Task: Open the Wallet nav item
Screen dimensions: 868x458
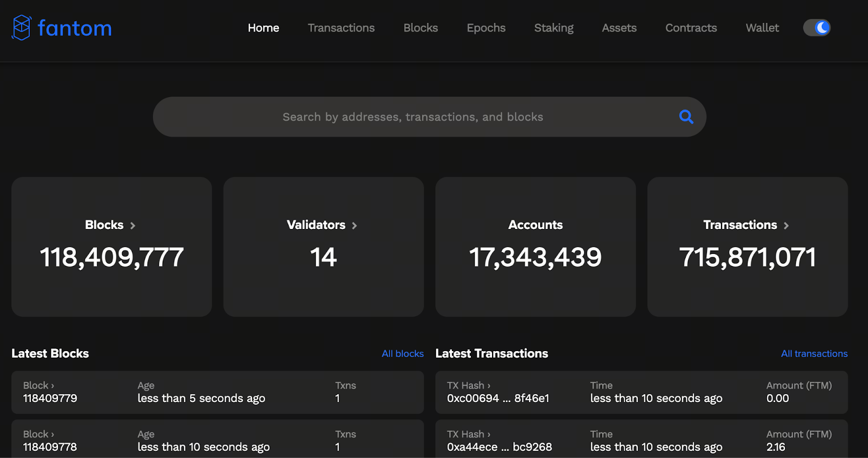Action: coord(762,28)
